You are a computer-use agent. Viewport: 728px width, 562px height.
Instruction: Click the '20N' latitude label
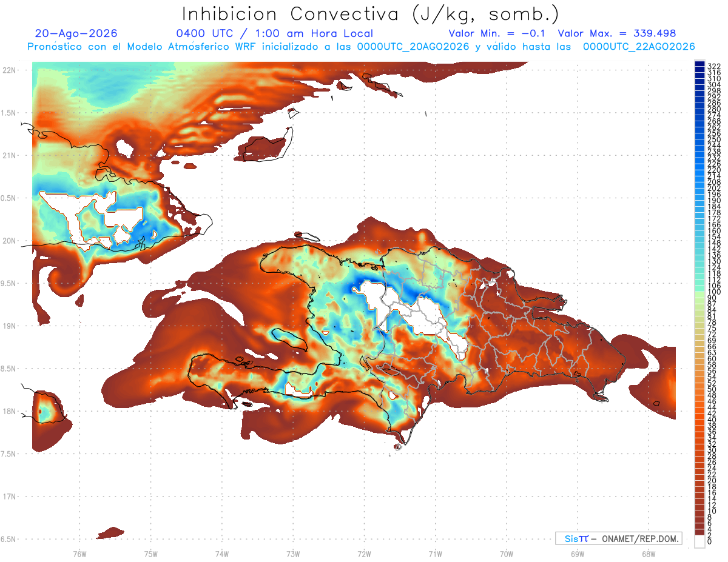tap(9, 241)
